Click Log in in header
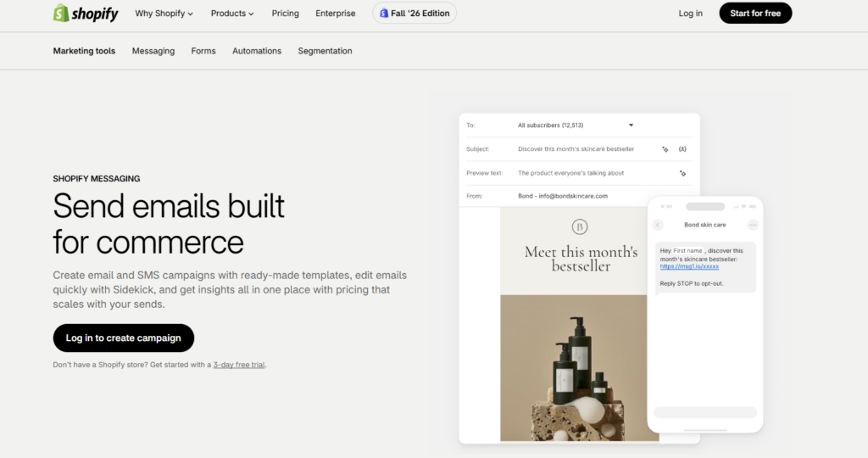The height and width of the screenshot is (458, 868). coord(690,14)
